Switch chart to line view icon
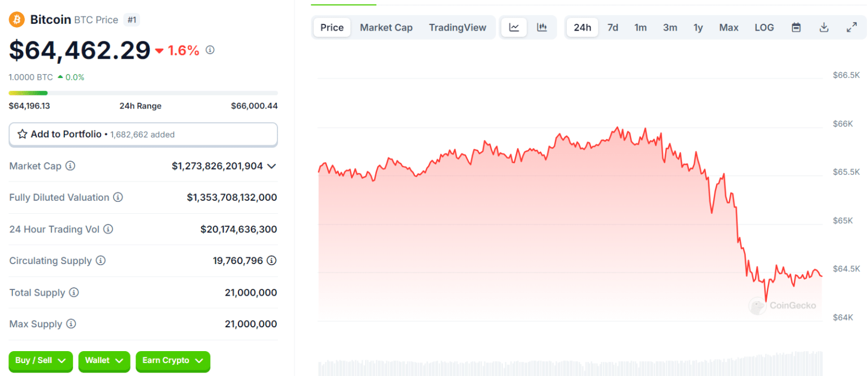The height and width of the screenshot is (376, 868). [x=514, y=27]
